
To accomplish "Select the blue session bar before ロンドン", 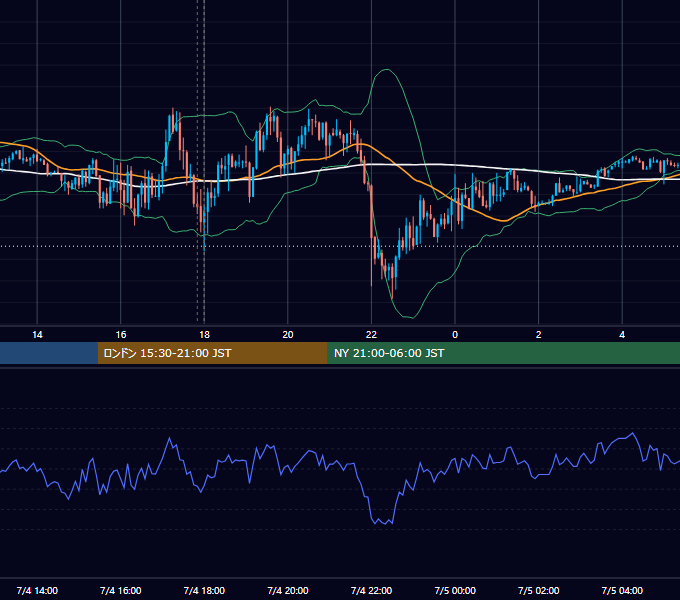I will (x=49, y=353).
